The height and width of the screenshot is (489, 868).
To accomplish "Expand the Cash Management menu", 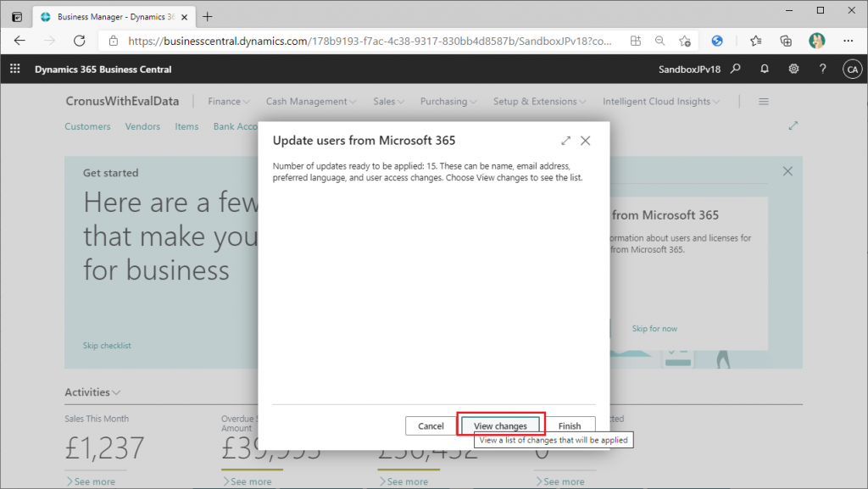I will [311, 102].
